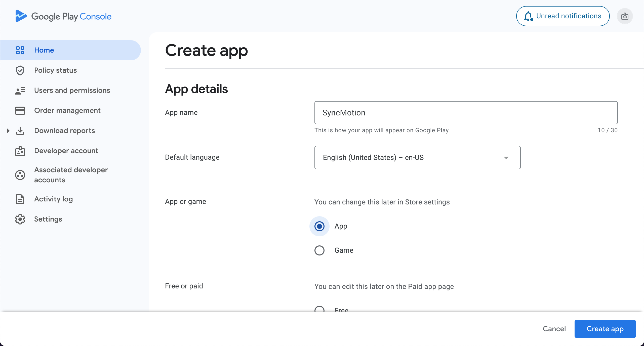Click the Game radio label text
644x346 pixels.
[x=344, y=250]
